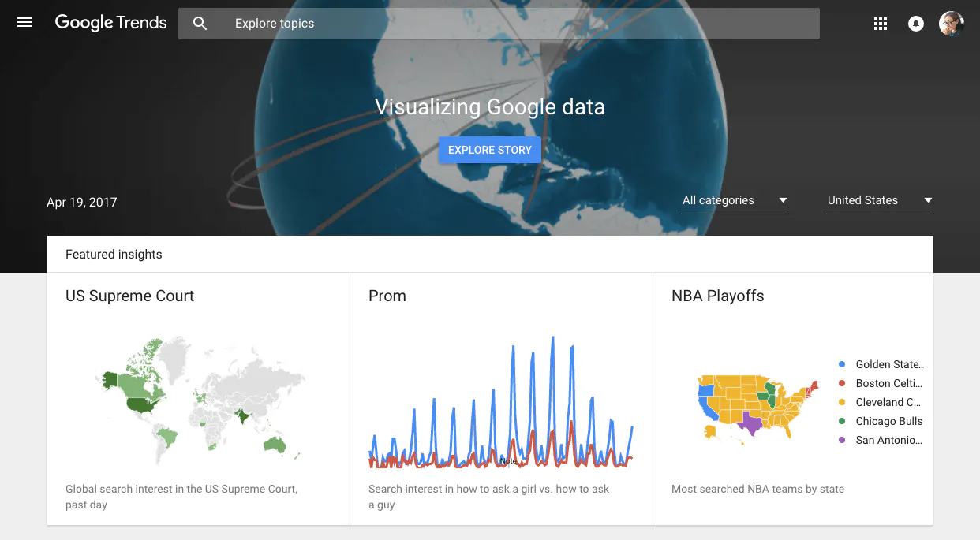
Task: Click the Apr 19, 2017 date text
Action: point(82,202)
